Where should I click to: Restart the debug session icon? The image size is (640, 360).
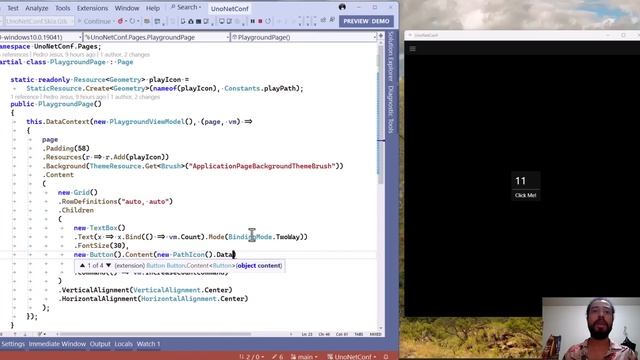268,21
